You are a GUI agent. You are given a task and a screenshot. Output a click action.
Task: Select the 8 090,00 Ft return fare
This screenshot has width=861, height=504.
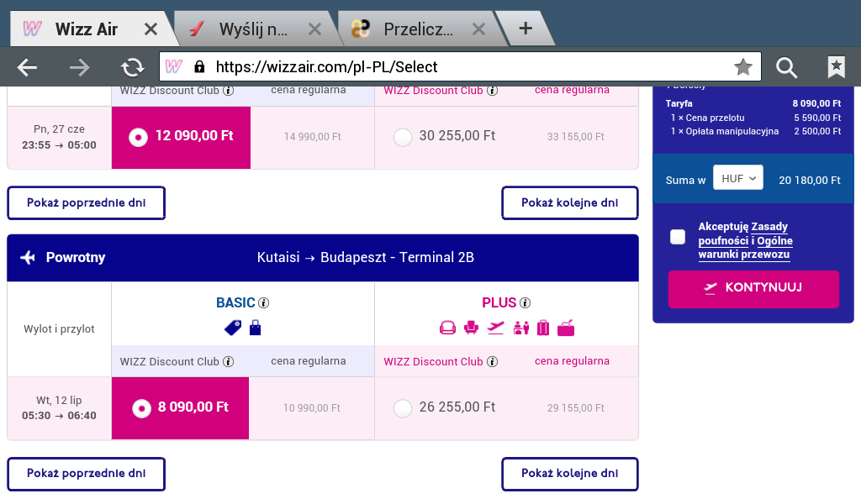point(141,408)
